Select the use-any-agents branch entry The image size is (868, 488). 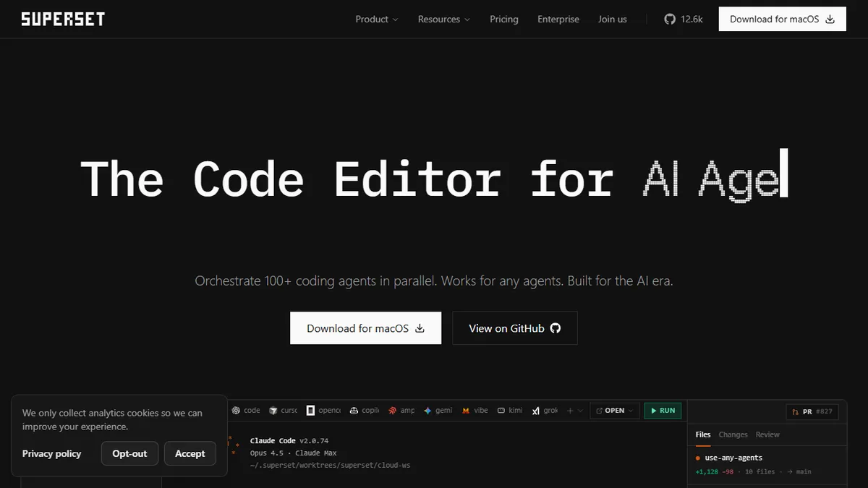click(729, 458)
